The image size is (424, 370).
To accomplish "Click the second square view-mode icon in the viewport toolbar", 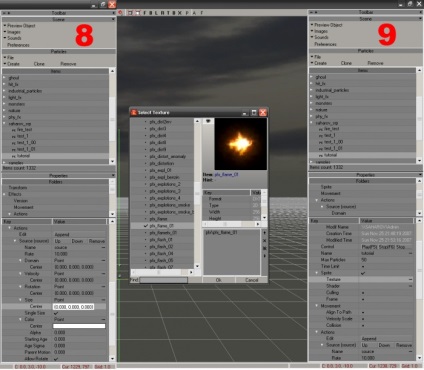I will [x=137, y=13].
